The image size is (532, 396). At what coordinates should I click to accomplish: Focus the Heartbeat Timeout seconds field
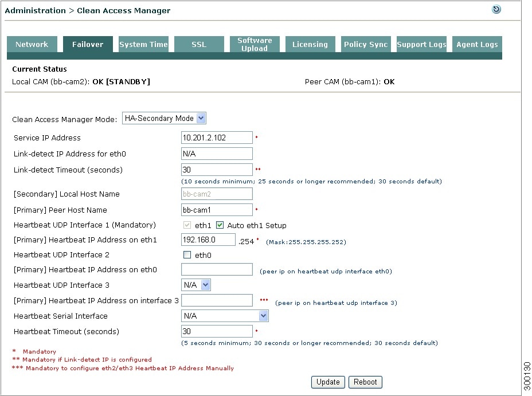click(217, 331)
